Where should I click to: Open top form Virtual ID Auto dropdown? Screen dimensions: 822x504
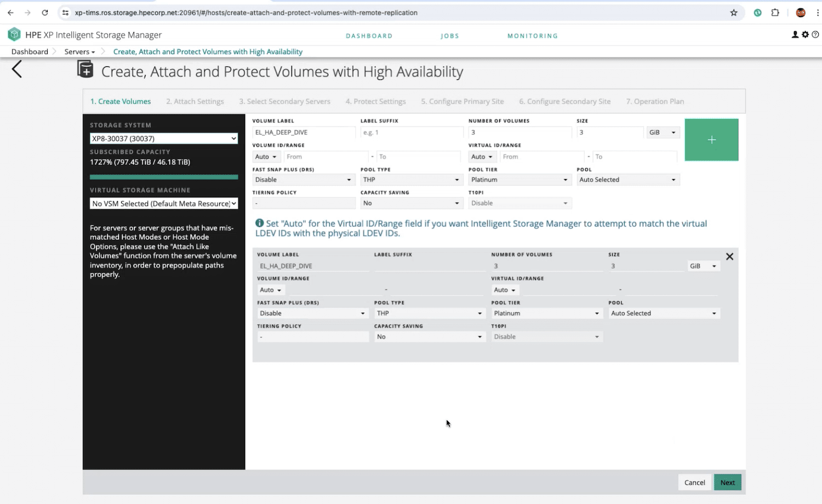[482, 157]
